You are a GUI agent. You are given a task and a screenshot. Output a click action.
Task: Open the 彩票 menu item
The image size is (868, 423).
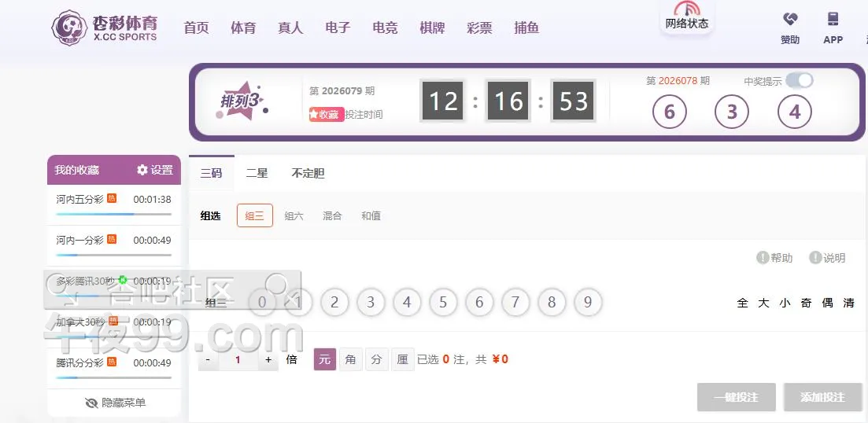[x=479, y=28]
